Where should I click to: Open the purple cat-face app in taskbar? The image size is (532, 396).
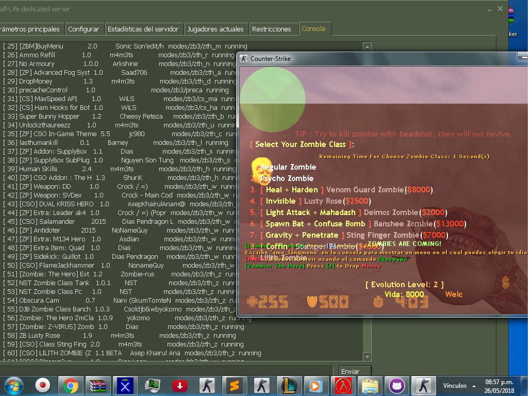(x=397, y=386)
